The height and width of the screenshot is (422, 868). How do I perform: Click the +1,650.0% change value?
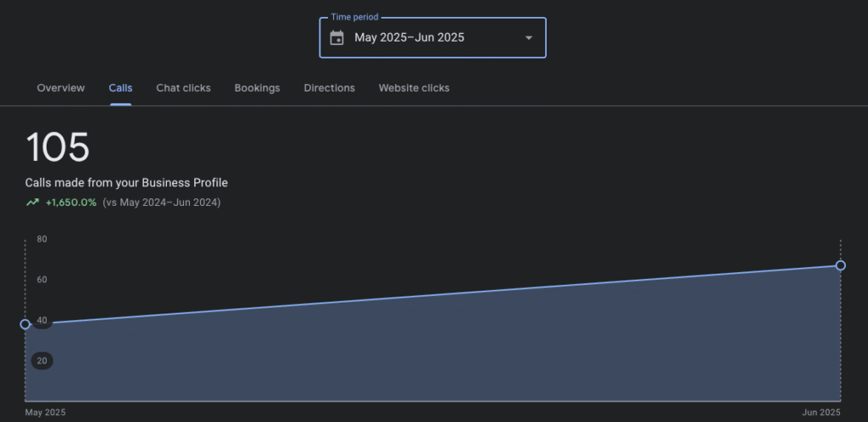[x=71, y=203]
